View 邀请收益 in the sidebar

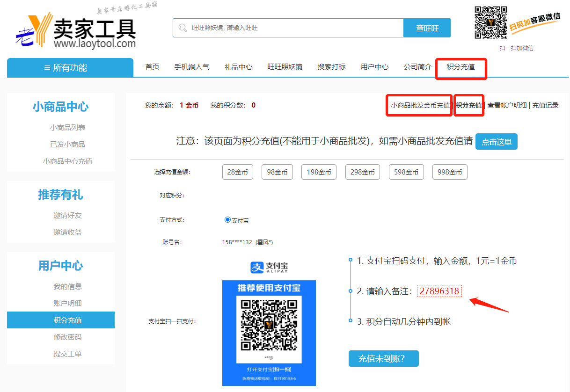click(x=68, y=232)
